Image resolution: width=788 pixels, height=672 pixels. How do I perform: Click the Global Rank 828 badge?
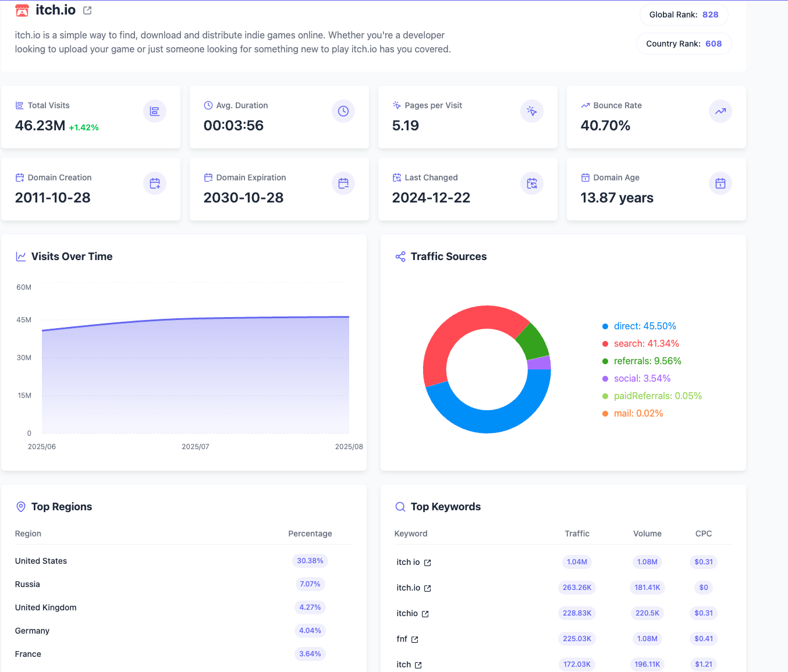pyautogui.click(x=684, y=15)
